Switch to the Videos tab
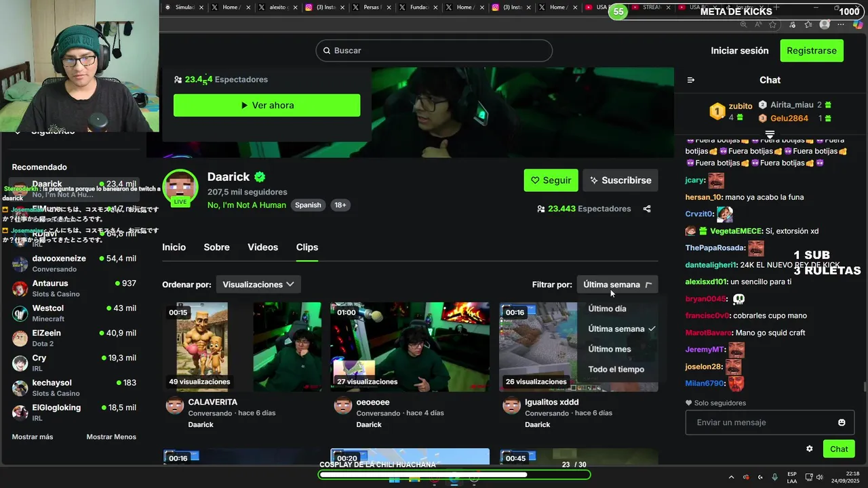Viewport: 868px width, 488px height. [x=262, y=247]
